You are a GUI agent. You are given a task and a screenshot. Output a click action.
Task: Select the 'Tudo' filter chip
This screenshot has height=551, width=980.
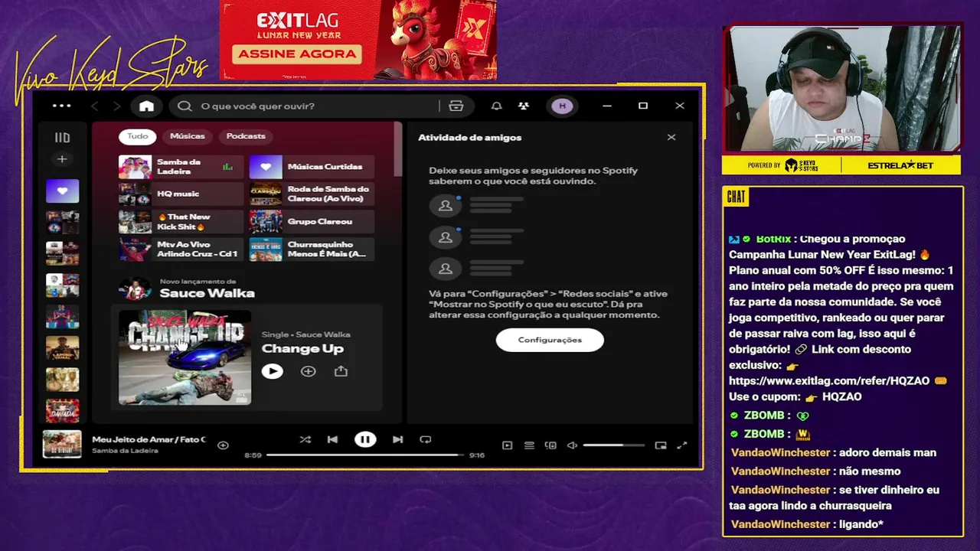point(138,136)
